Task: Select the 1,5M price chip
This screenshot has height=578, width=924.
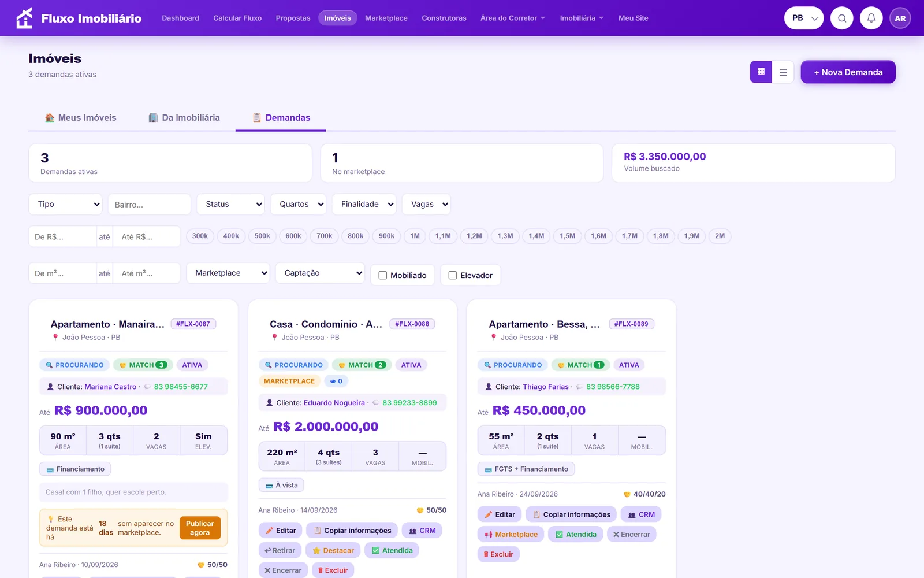Action: [x=567, y=236]
